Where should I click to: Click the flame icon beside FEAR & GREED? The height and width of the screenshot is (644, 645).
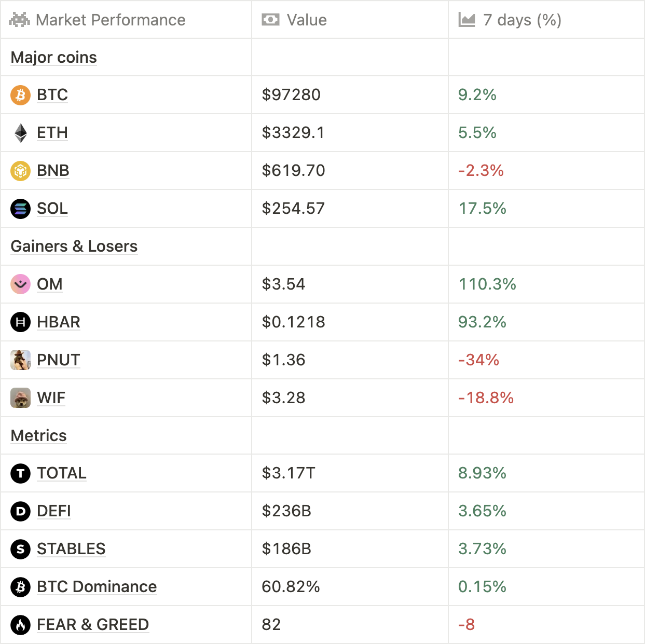pos(21,625)
